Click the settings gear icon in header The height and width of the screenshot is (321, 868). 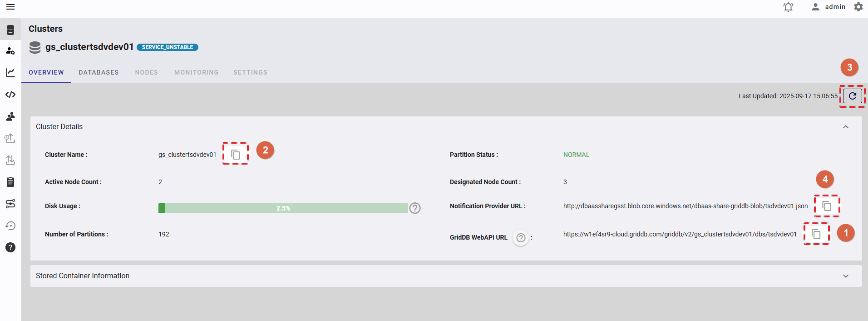click(858, 7)
